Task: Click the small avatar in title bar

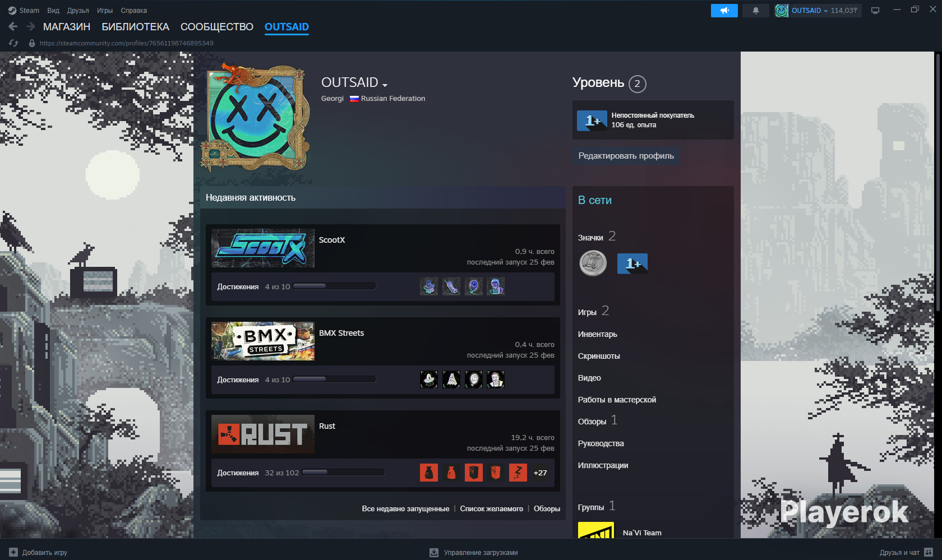Action: [x=782, y=11]
